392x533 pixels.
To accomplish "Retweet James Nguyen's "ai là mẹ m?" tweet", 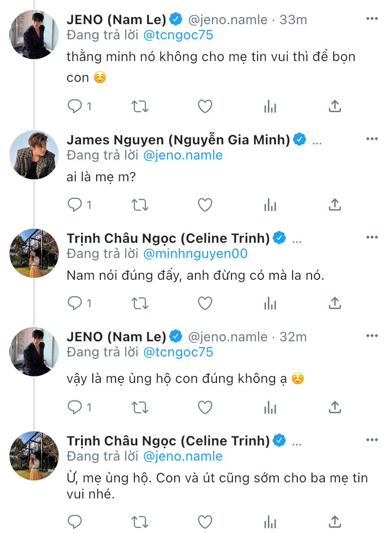I will pos(140,205).
